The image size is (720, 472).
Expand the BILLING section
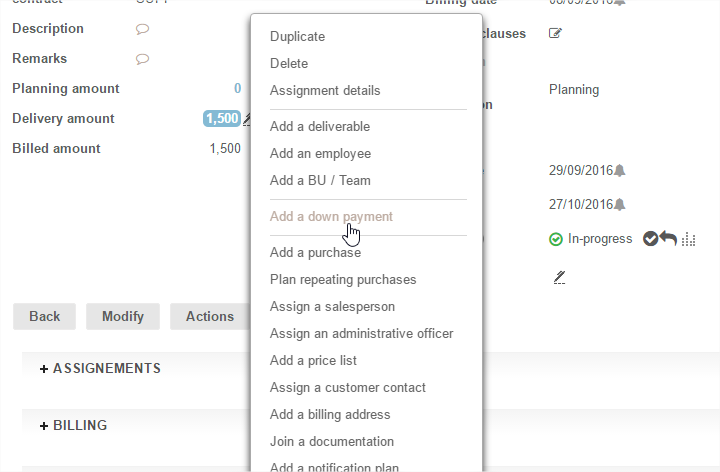73,425
